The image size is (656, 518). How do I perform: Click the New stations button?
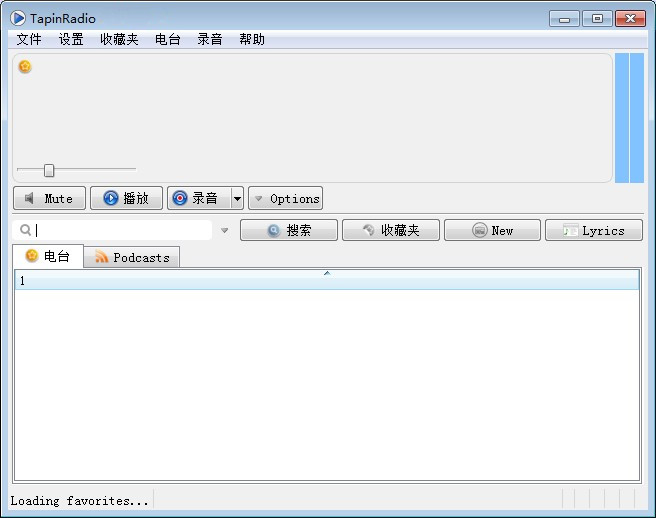point(492,230)
